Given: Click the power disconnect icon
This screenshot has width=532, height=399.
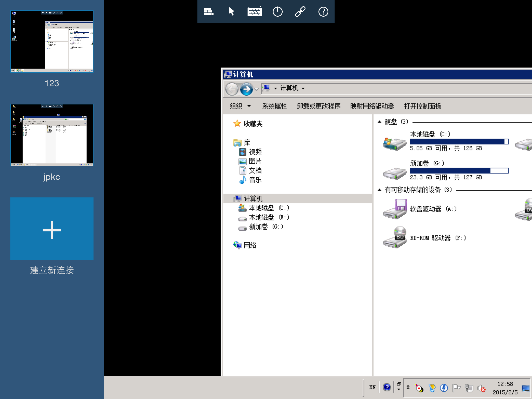Looking at the screenshot, I should tap(277, 12).
